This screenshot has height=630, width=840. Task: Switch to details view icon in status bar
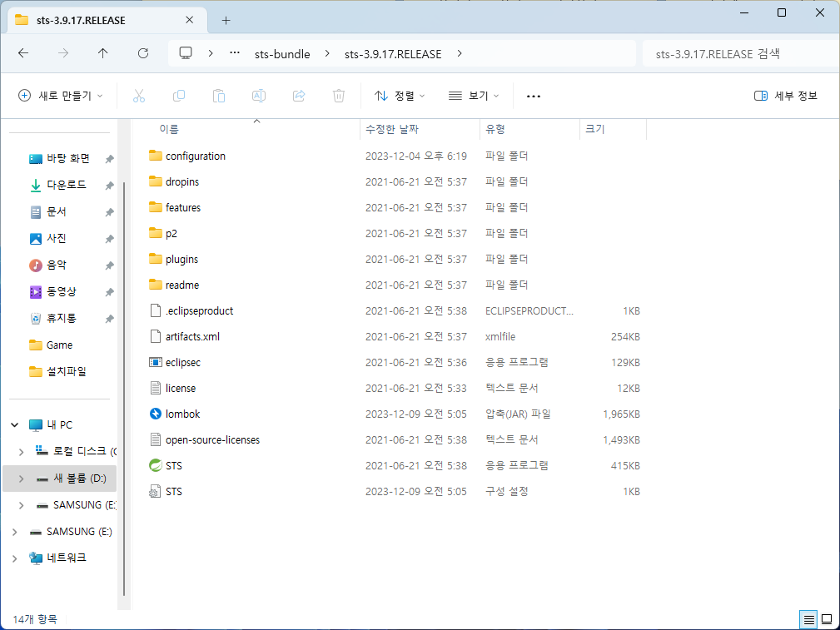[x=809, y=618]
